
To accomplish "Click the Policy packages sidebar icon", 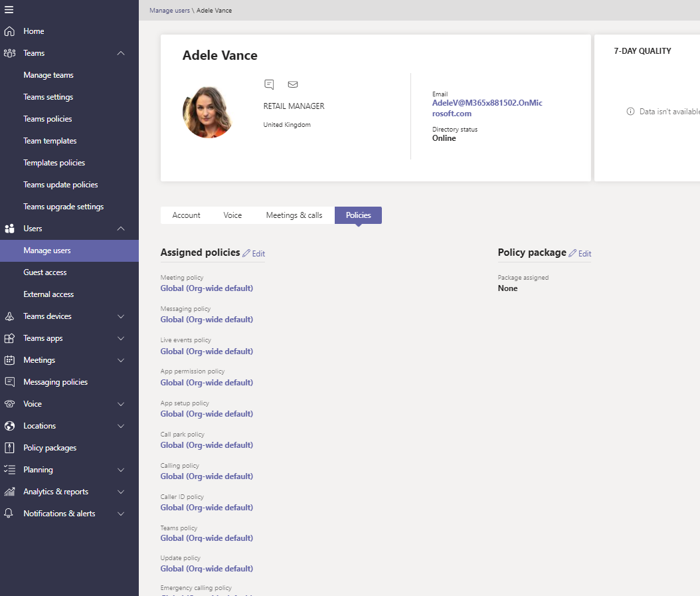I will click(9, 448).
